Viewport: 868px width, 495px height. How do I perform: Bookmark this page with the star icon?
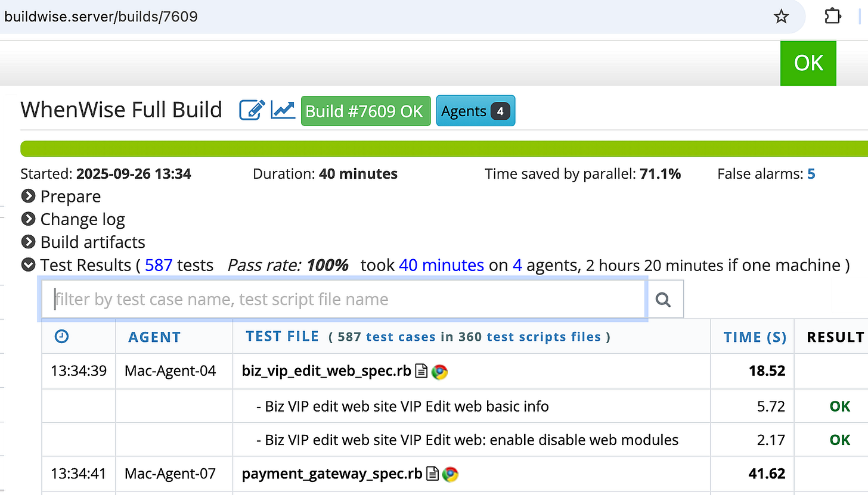pos(781,16)
